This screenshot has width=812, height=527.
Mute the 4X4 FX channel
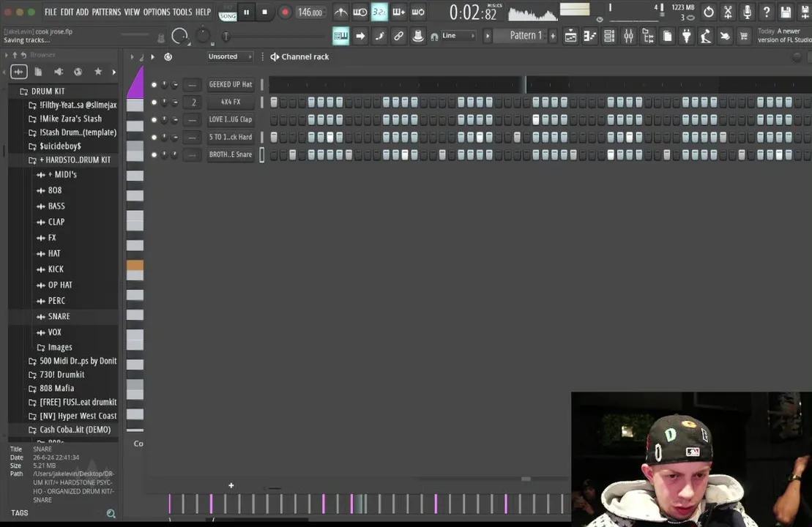[x=154, y=102]
